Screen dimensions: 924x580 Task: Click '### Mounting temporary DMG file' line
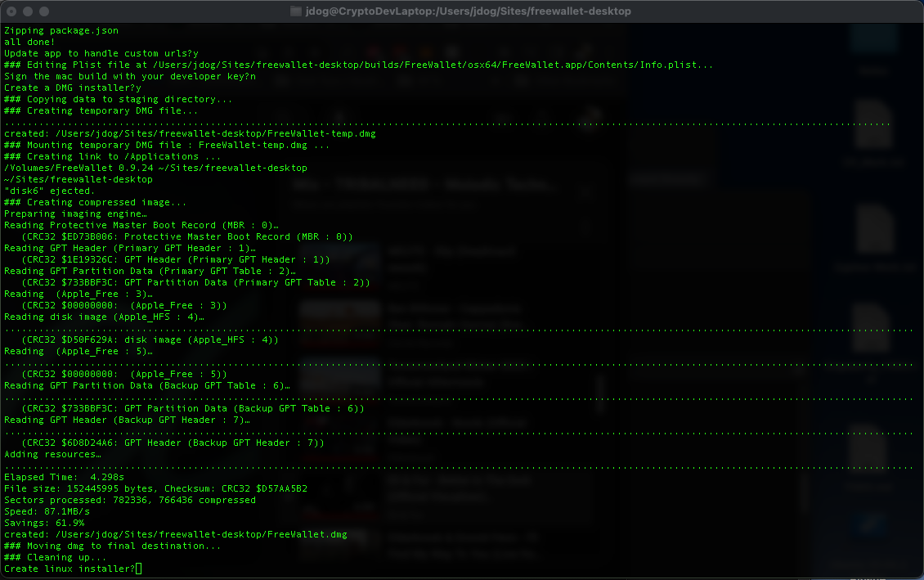pyautogui.click(x=167, y=145)
